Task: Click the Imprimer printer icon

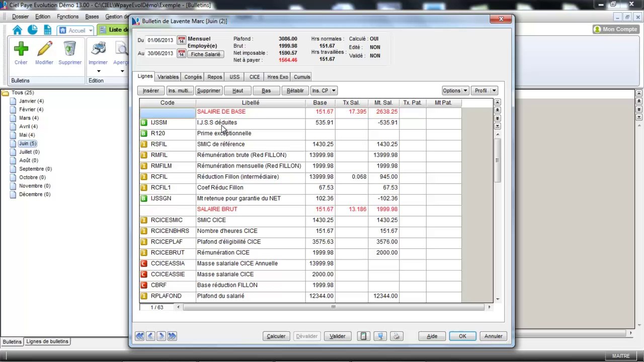Action: click(98, 49)
